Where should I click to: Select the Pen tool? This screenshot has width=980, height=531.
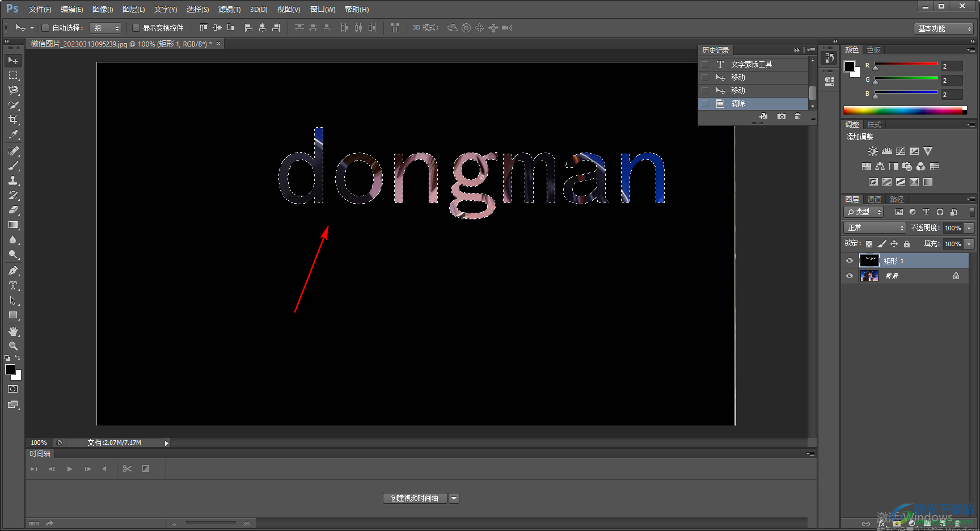(x=13, y=271)
